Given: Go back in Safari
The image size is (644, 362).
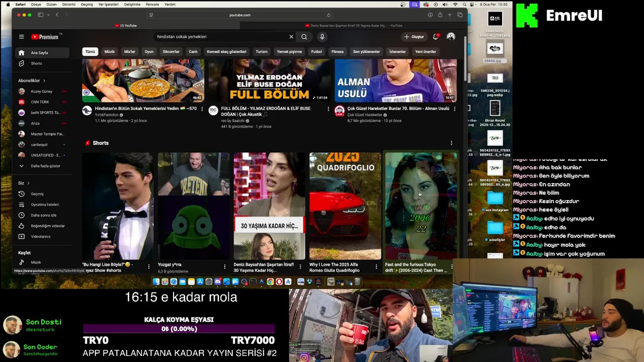Looking at the screenshot, I should (57, 15).
